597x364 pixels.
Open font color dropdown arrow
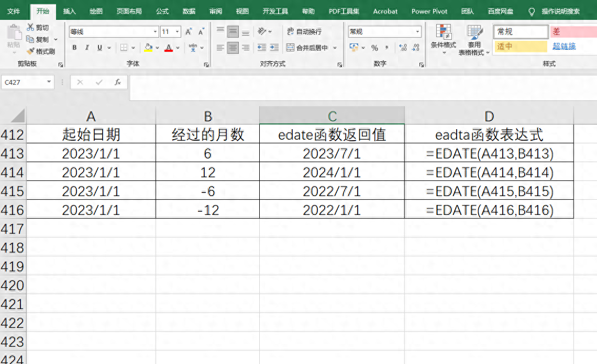pos(178,48)
